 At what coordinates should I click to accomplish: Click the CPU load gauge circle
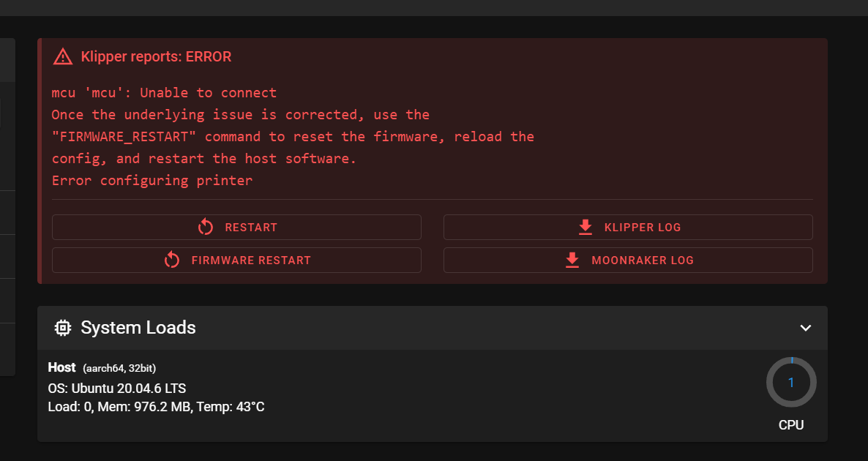[x=791, y=382]
